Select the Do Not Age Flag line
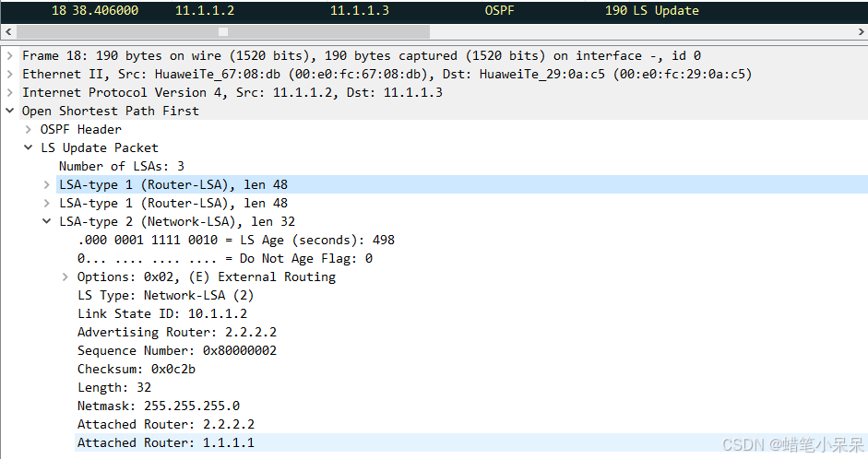This screenshot has height=459, width=868. [225, 258]
